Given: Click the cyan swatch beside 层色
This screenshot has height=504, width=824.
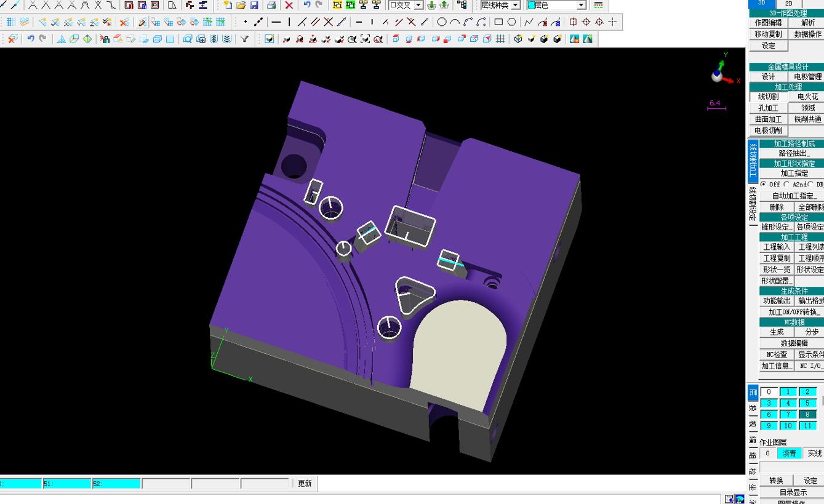Looking at the screenshot, I should tap(531, 5).
